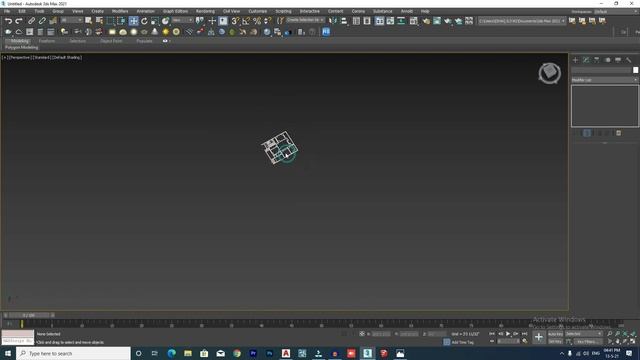Open the Modifiers menu

[120, 11]
